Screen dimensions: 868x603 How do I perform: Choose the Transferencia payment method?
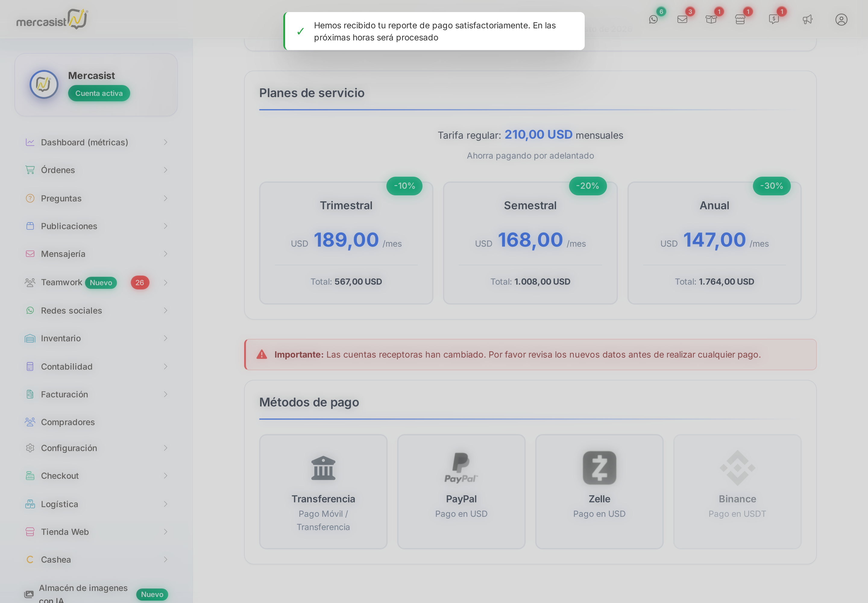pyautogui.click(x=323, y=491)
